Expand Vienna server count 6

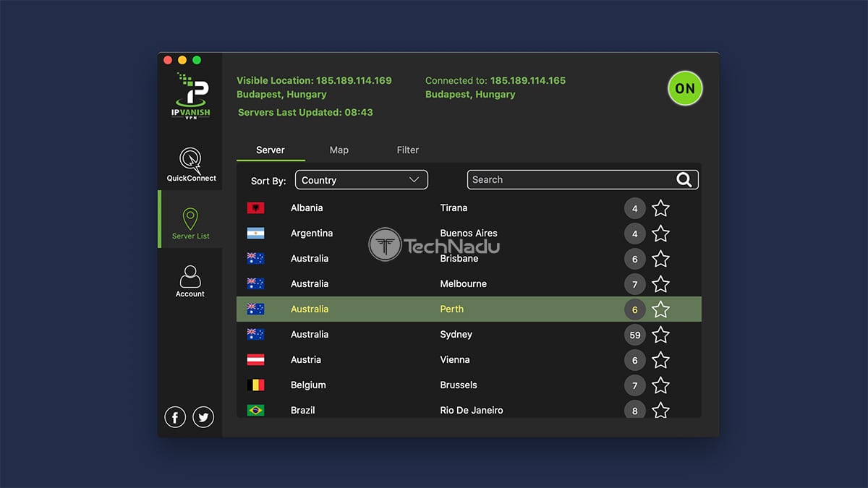pos(635,361)
